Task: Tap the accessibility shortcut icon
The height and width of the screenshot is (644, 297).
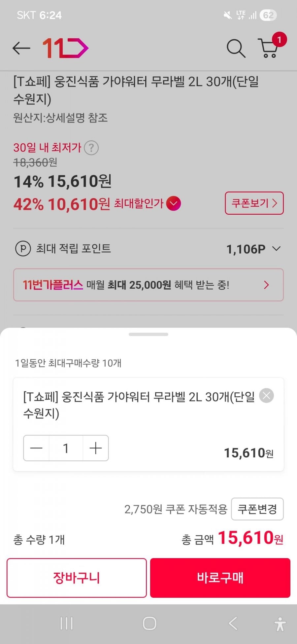Action: coord(280,624)
